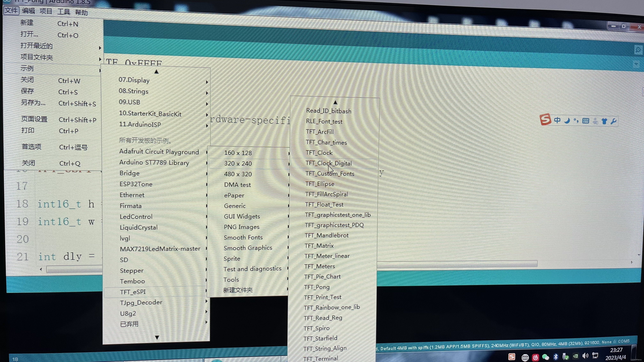Open the TFT_Mandlebrot example
The height and width of the screenshot is (362, 644).
[326, 235]
